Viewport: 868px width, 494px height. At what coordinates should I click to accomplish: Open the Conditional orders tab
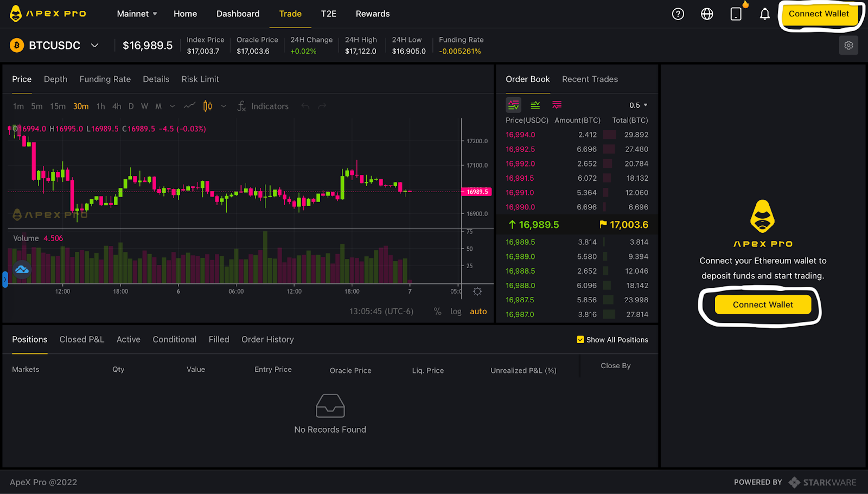click(175, 339)
